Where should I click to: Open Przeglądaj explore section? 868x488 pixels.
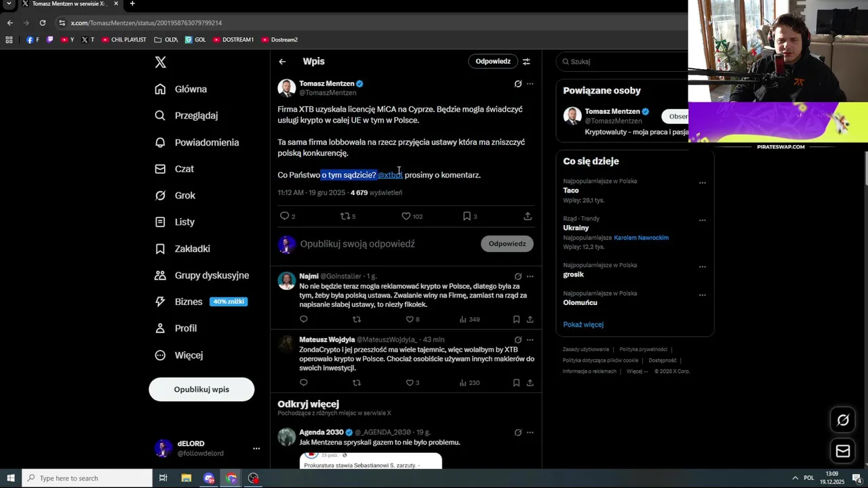[x=186, y=115]
